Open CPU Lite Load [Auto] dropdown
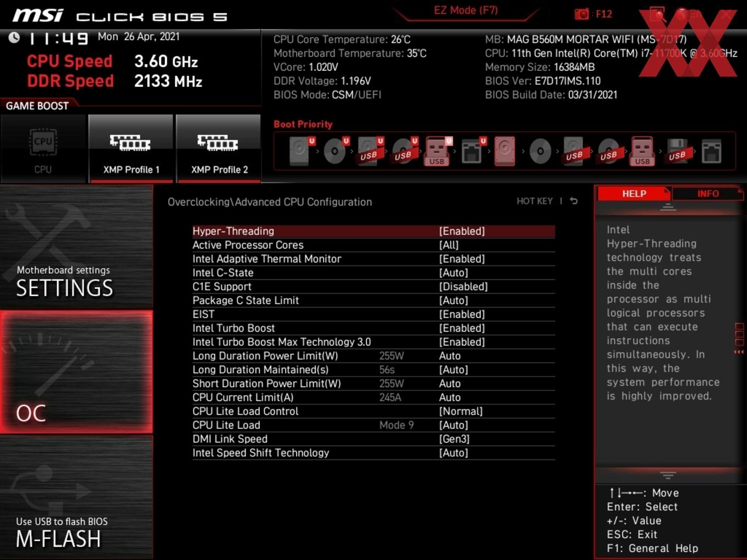 click(454, 425)
